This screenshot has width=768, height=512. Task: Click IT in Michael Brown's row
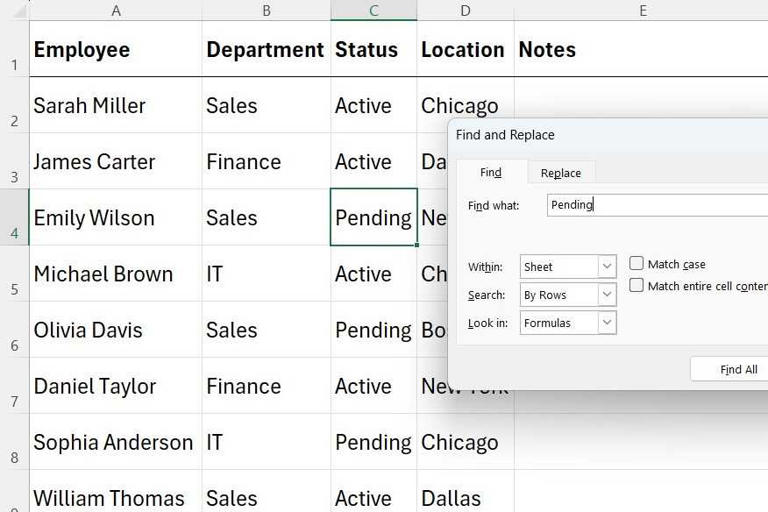266,273
